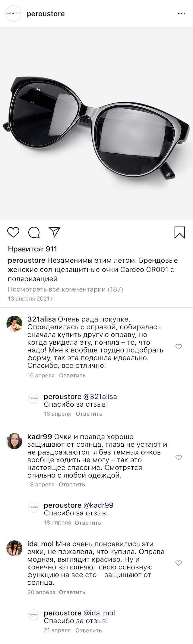Open kadr99's profile avatar
This screenshot has height=644, width=193.
14,441
